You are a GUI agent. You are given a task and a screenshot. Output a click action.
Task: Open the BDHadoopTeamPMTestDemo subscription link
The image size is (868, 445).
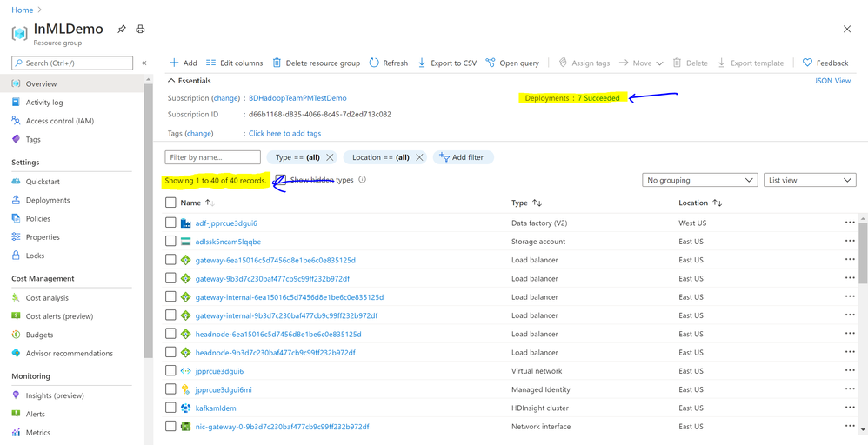[297, 98]
